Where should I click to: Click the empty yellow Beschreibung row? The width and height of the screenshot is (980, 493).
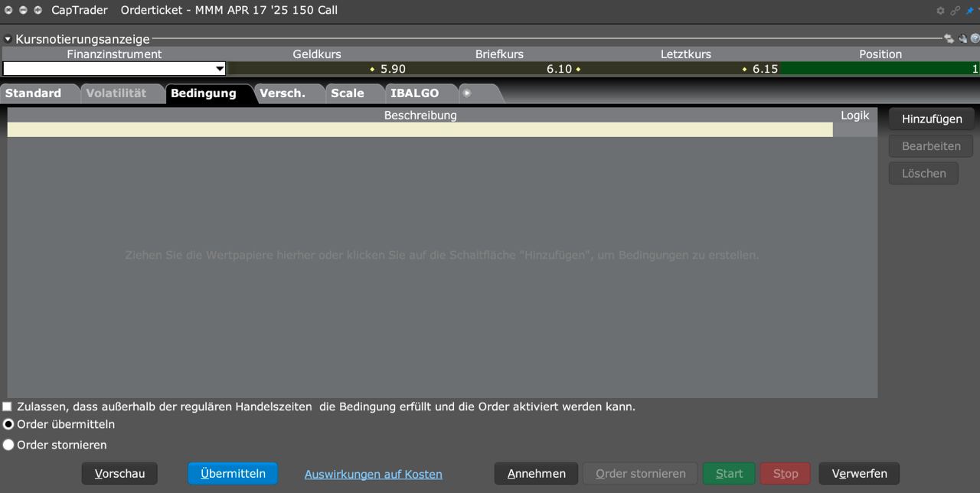click(420, 130)
